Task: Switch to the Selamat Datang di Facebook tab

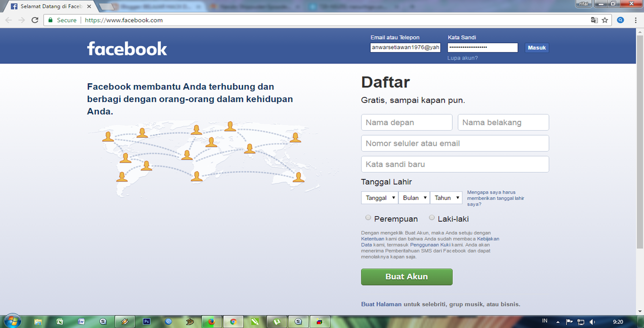Action: tap(51, 6)
